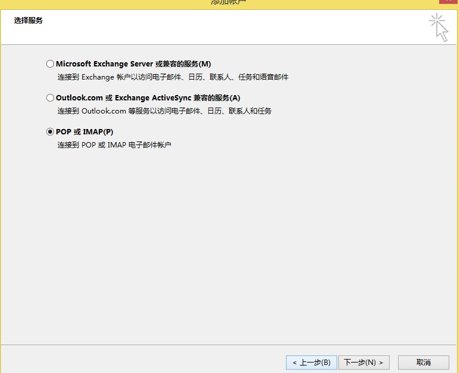Cancel the dialog with the 取消 button
Screen dimensions: 459x373
pyautogui.click(x=423, y=362)
